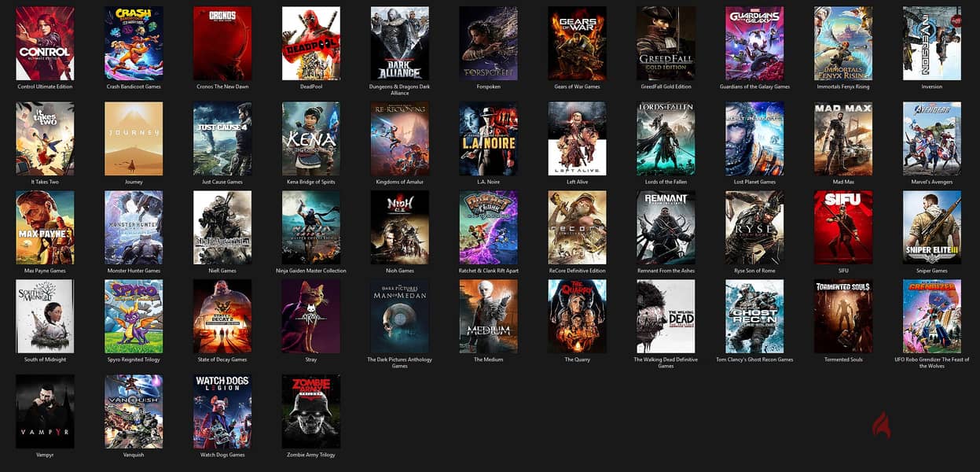Open the Stray game cover
Image resolution: width=980 pixels, height=472 pixels.
tap(311, 316)
